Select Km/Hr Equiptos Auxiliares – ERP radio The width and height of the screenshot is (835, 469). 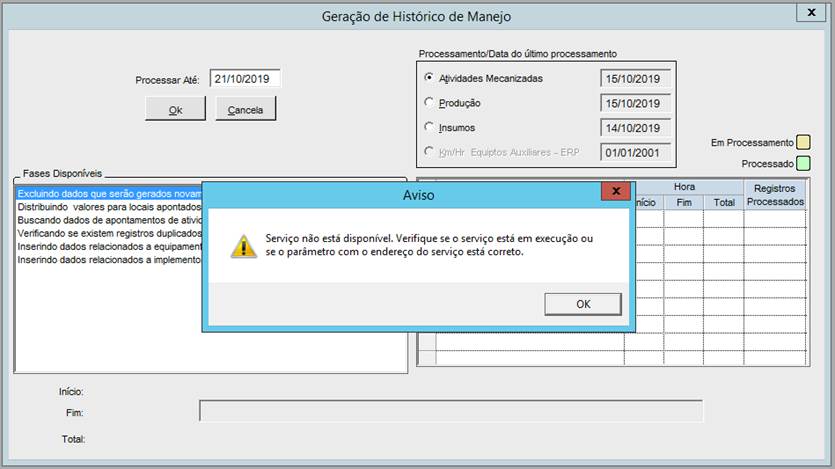click(x=429, y=152)
